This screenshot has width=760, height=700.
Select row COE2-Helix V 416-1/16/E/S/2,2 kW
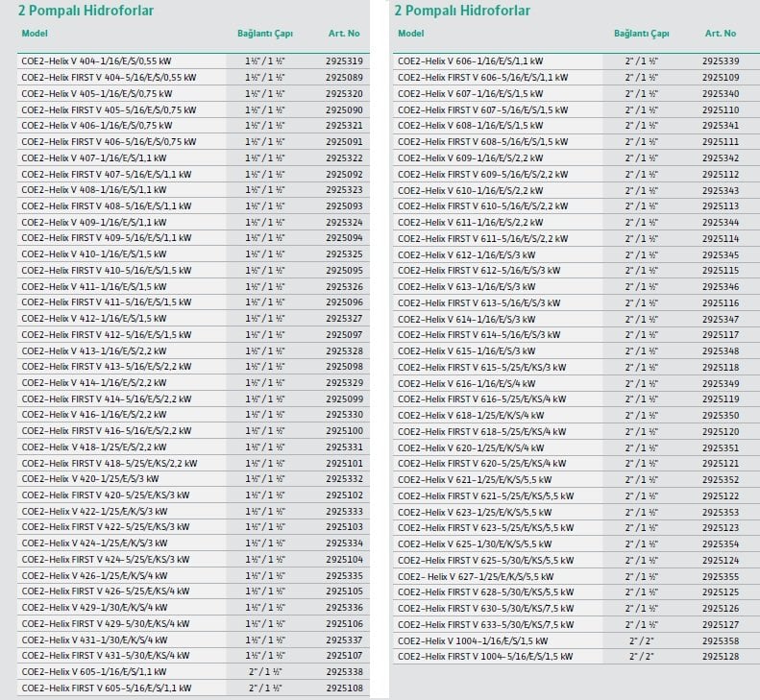pyautogui.click(x=193, y=415)
